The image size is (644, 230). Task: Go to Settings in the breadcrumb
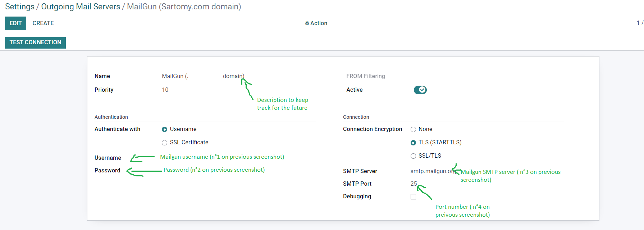pyautogui.click(x=19, y=7)
